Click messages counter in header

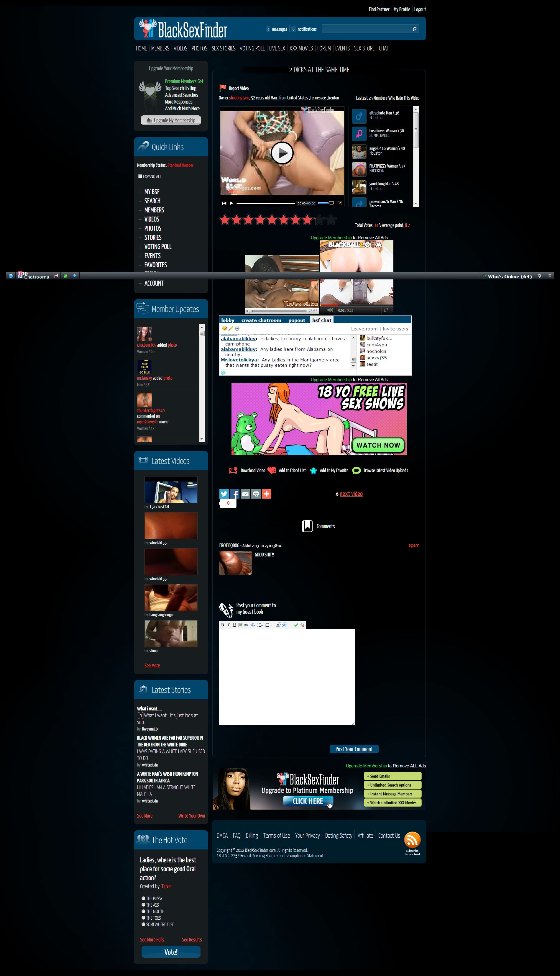[x=277, y=29]
